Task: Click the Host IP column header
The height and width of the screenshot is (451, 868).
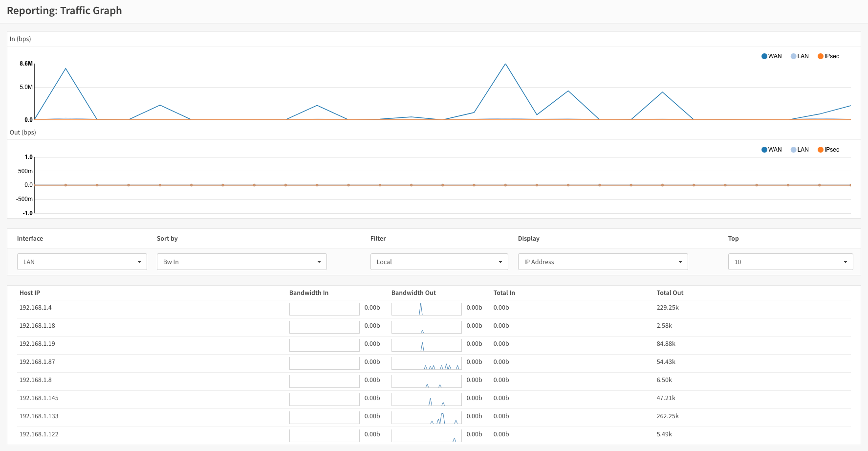Action: click(x=30, y=293)
